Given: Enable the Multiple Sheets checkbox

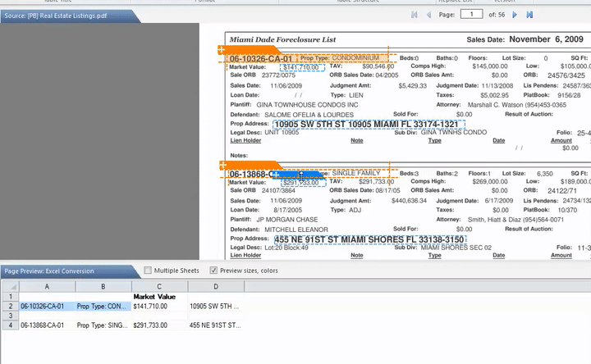Looking at the screenshot, I should [x=148, y=271].
